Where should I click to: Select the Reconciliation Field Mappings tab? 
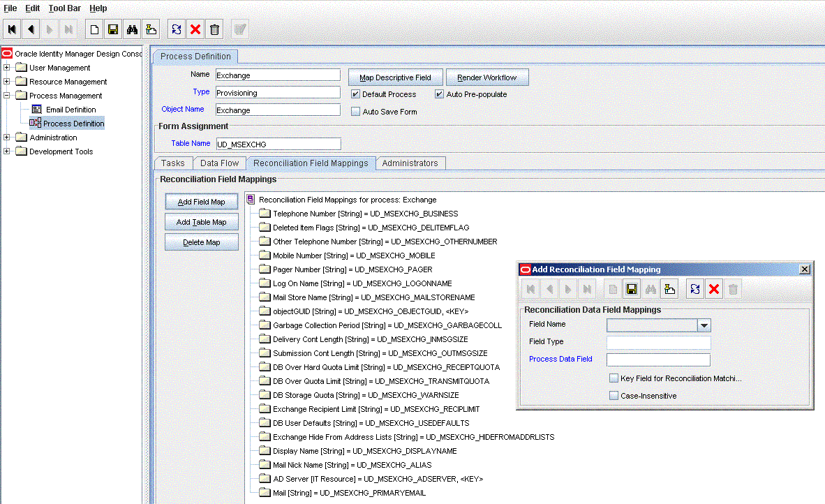coord(311,163)
